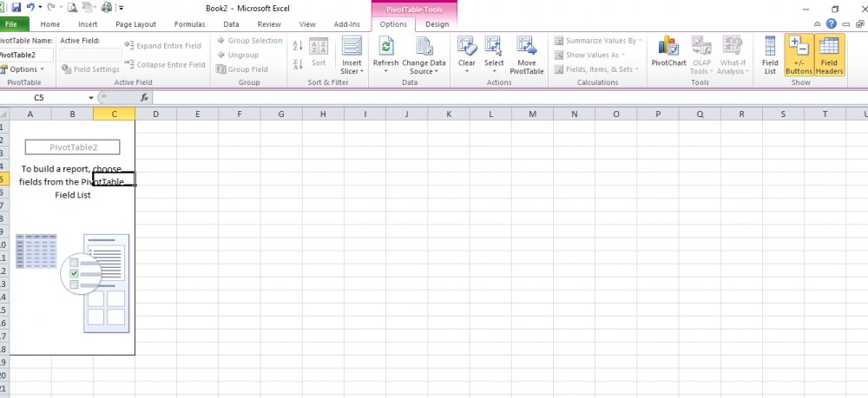Open OLAP Tools menu
This screenshot has width=868, height=398.
point(701,55)
